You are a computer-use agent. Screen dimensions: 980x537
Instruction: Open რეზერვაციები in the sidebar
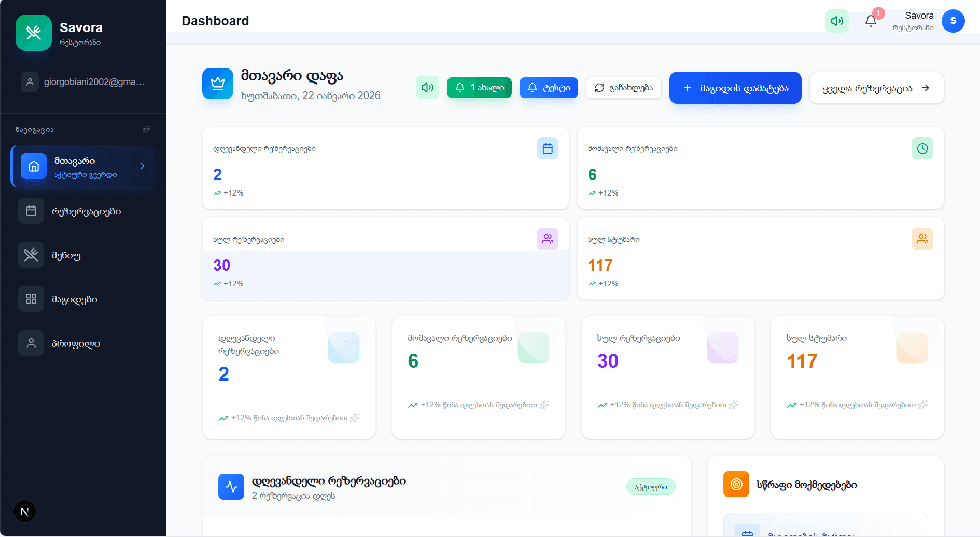coord(86,211)
